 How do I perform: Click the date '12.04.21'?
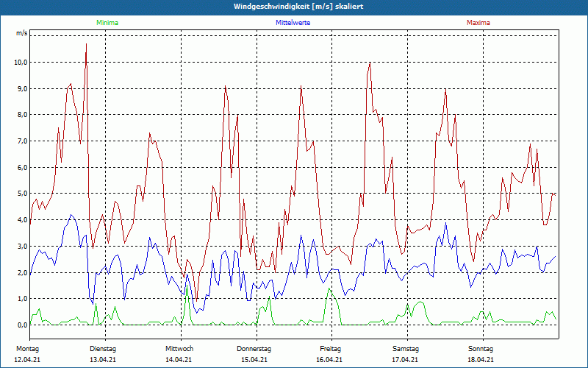point(27,360)
